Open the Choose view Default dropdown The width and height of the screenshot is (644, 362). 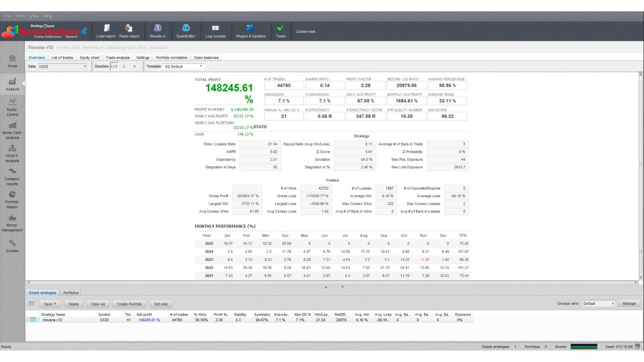598,304
